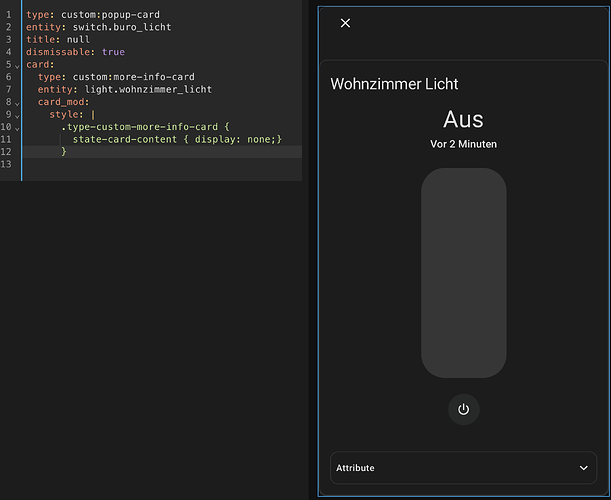Image resolution: width=611 pixels, height=500 pixels.
Task: Fold the CSS rule at line 10
Action: coord(18,127)
